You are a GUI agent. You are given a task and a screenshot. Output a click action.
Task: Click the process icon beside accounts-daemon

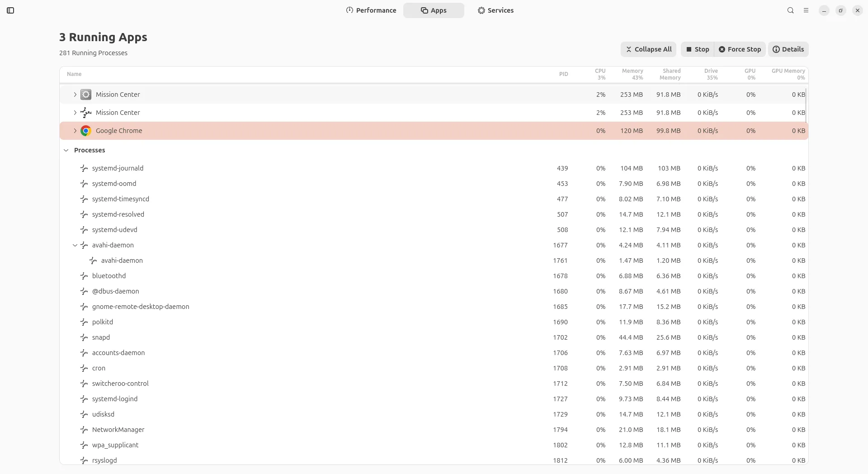click(84, 353)
